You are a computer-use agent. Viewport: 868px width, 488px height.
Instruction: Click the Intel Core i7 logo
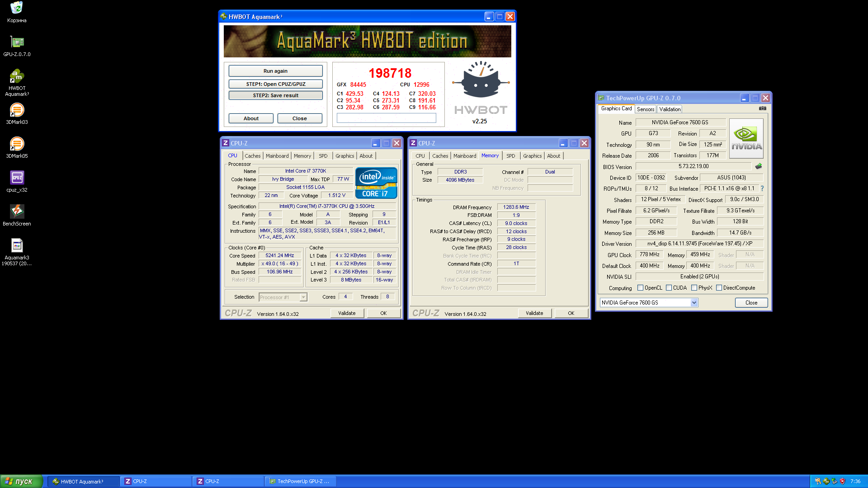tap(376, 183)
